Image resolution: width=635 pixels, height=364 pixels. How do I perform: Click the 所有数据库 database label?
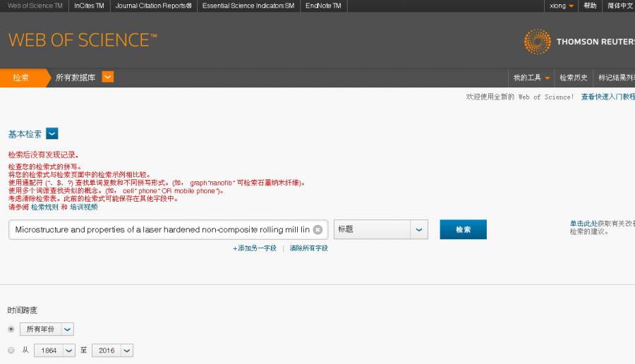click(75, 78)
